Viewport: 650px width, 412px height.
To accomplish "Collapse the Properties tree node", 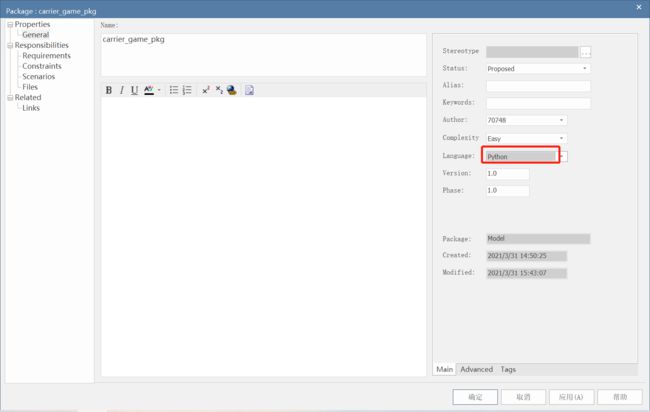I will click(x=10, y=24).
